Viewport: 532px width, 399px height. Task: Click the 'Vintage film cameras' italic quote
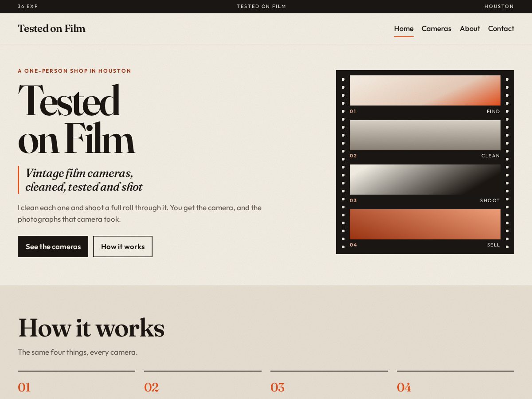84,180
